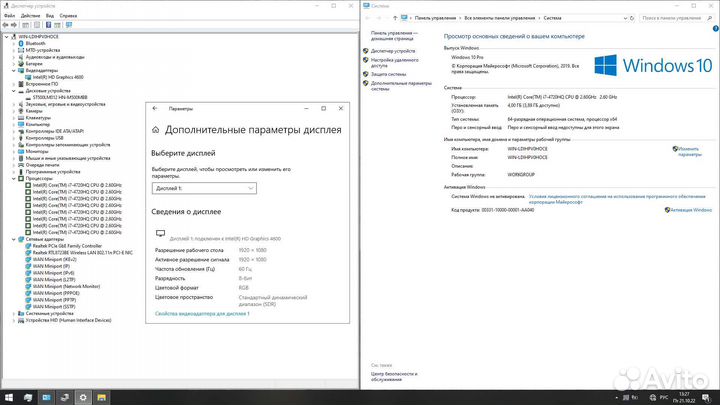Viewport: 720px width, 405px height.
Task: Click the search magnifier in Control Panel search
Action: (x=709, y=18)
